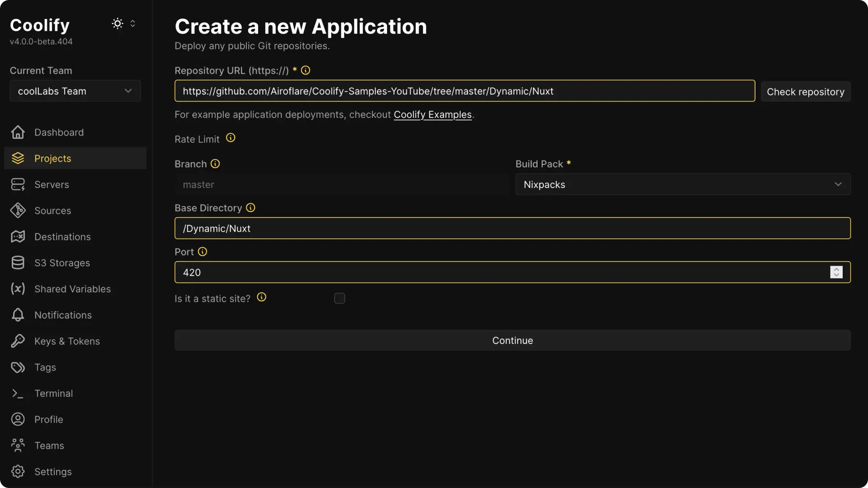Open the Build Pack dropdown showing Nixpacks
868x488 pixels.
(x=683, y=184)
